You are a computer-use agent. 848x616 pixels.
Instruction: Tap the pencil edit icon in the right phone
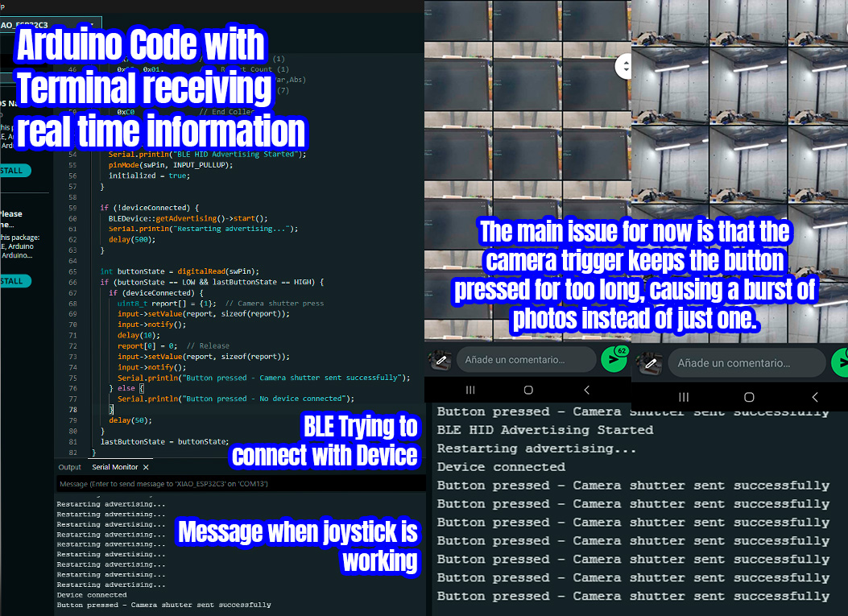(x=651, y=363)
